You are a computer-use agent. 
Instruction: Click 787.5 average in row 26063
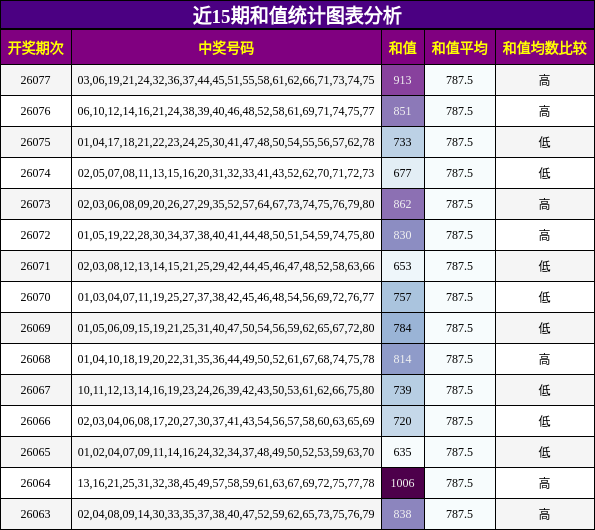(460, 514)
